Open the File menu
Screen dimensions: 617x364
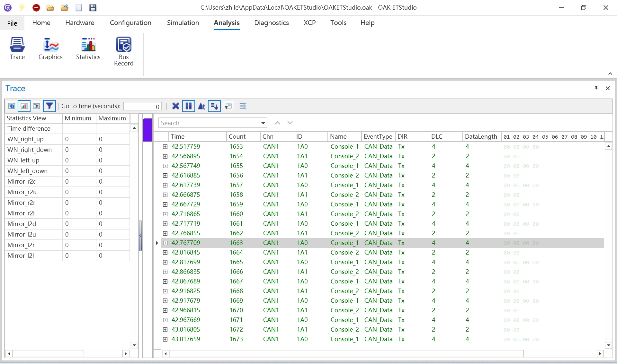(12, 23)
